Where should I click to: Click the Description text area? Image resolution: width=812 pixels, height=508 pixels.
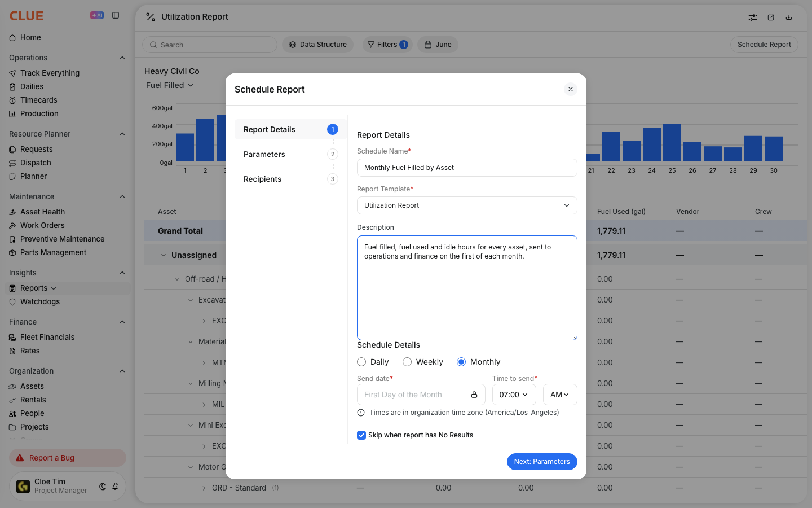[x=467, y=288]
